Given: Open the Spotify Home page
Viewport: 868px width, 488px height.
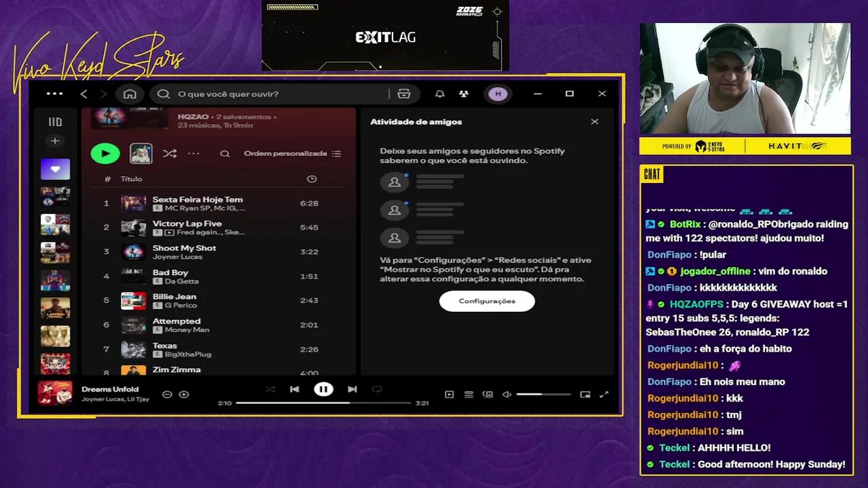Looking at the screenshot, I should pos(130,94).
